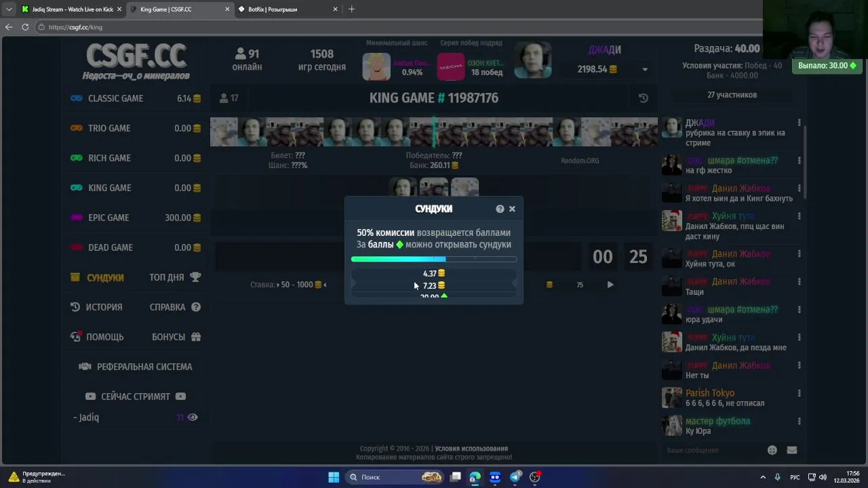Go back in browser
Screen dimensions: 868x488
pos(8,27)
